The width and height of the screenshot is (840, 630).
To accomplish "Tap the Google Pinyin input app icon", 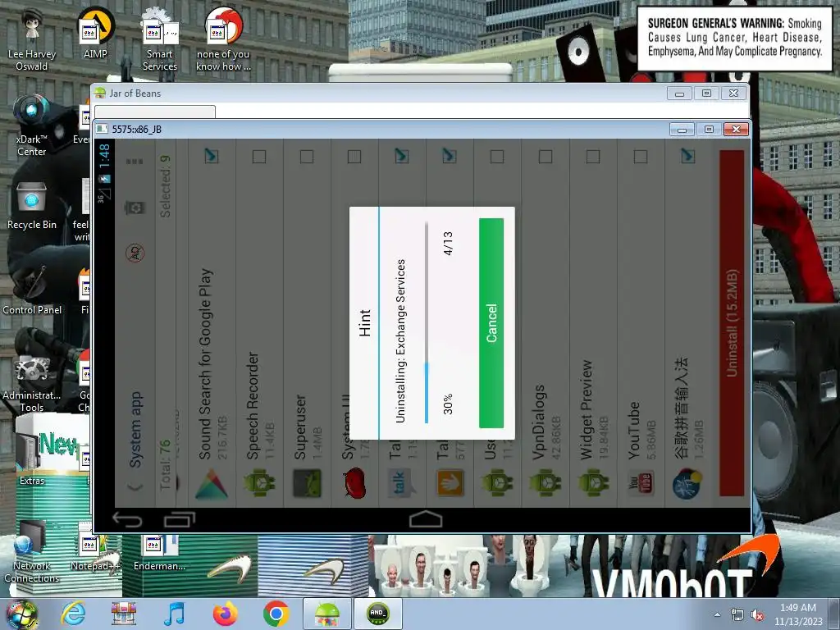I will 687,483.
